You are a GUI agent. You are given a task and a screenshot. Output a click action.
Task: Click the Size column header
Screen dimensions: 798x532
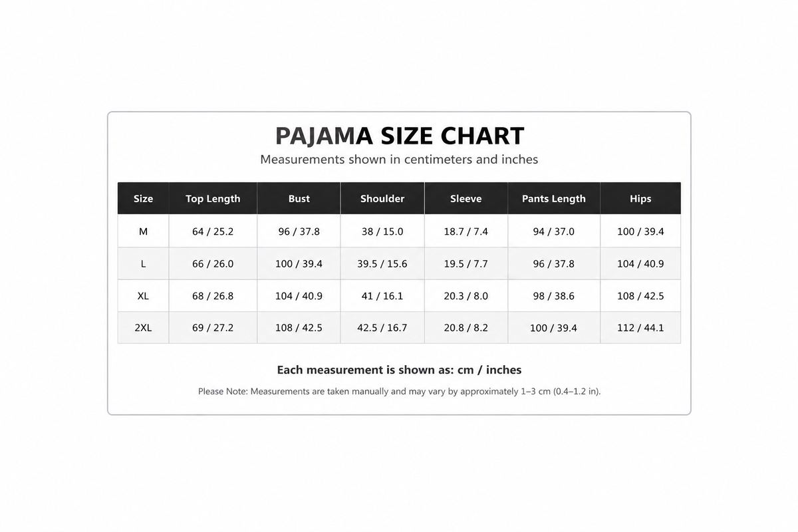tap(143, 198)
